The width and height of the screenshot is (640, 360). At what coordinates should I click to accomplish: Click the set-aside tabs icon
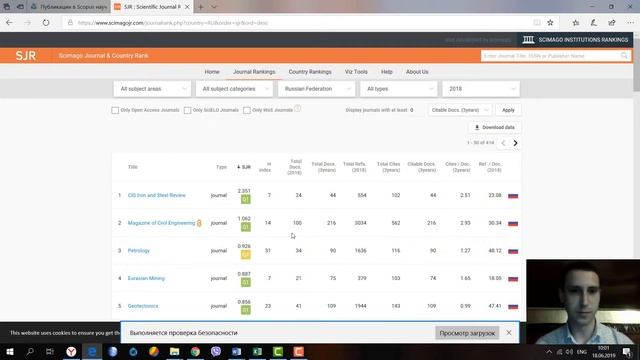click(x=7, y=7)
